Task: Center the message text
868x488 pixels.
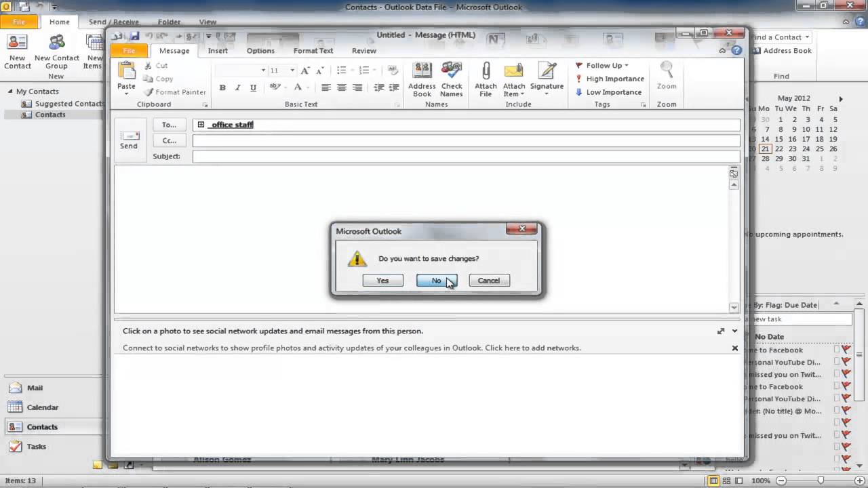Action: pyautogui.click(x=342, y=87)
